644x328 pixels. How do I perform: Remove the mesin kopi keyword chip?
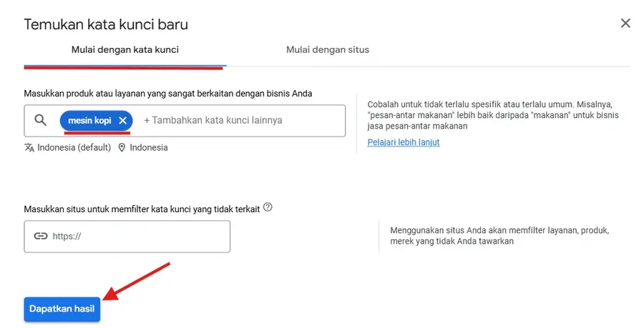coord(122,121)
